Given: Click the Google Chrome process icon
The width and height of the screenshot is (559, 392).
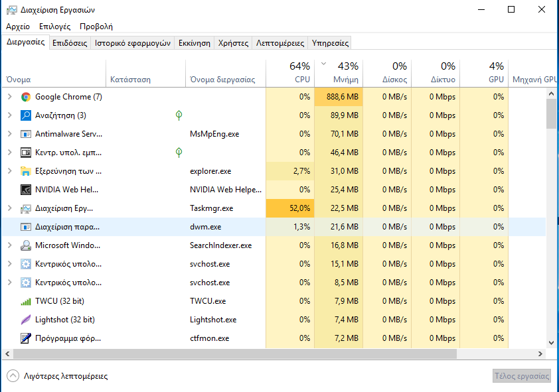Looking at the screenshot, I should (26, 97).
